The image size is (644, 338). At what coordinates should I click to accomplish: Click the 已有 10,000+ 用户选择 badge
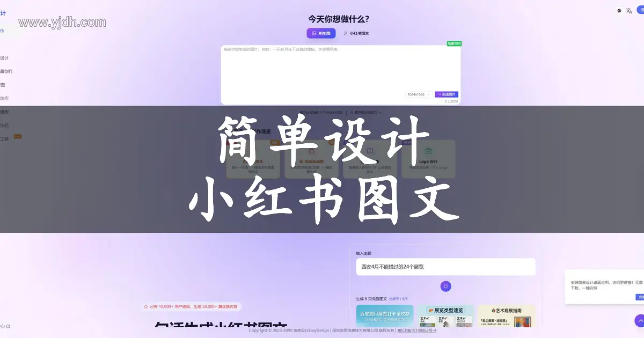point(192,307)
